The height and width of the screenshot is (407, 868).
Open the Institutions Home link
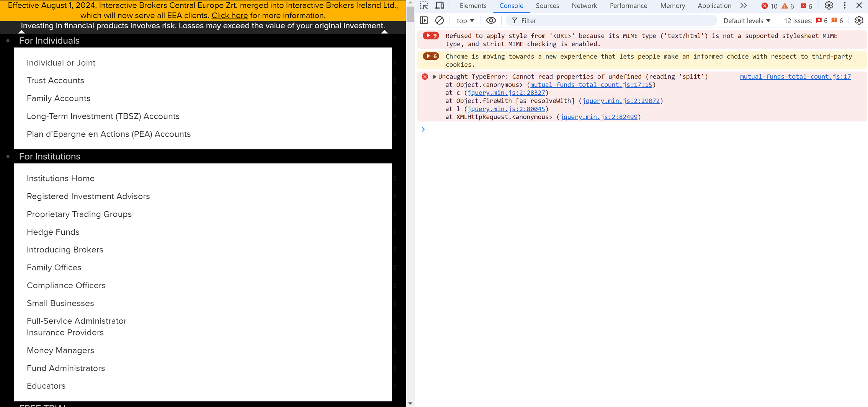click(60, 178)
